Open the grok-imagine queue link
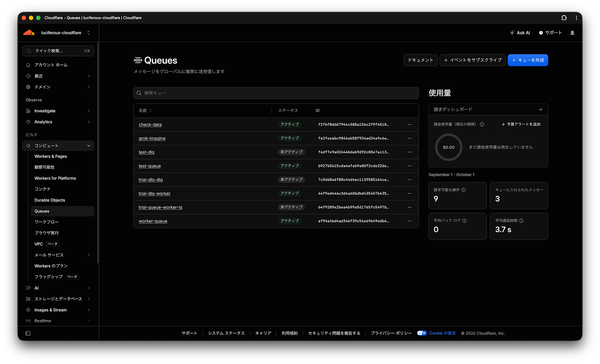 (152, 138)
